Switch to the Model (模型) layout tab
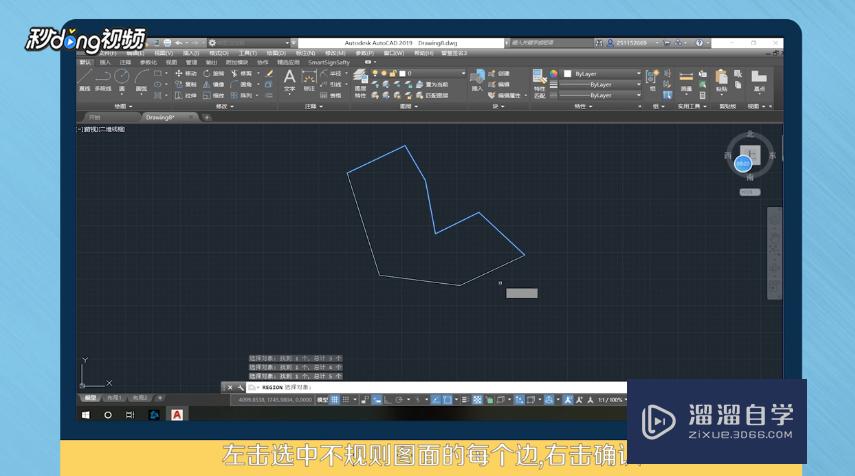The height and width of the screenshot is (476, 855). click(x=91, y=398)
